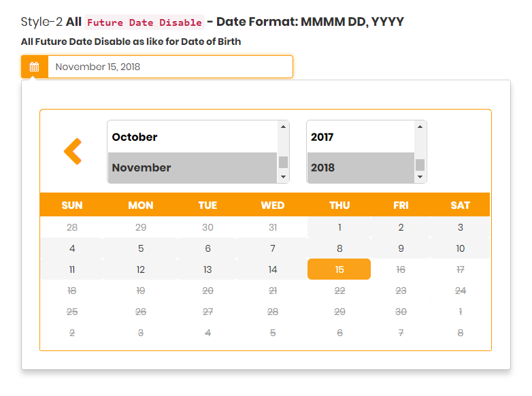
Task: Click October 28 in the first row
Action: 72,227
